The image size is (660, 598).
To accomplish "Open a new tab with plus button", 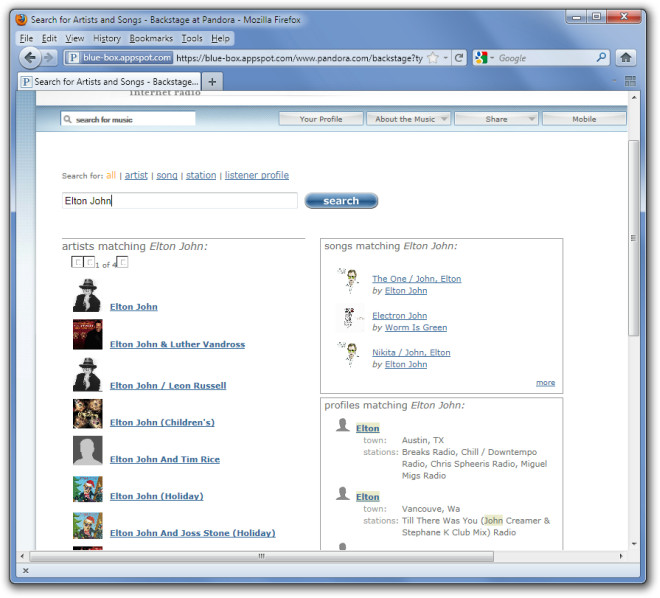I will (x=212, y=82).
